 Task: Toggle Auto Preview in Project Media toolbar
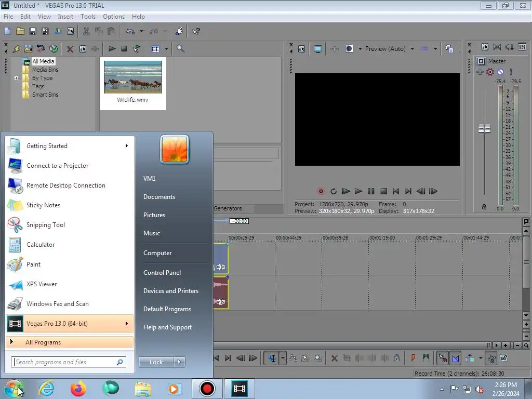pyautogui.click(x=137, y=49)
